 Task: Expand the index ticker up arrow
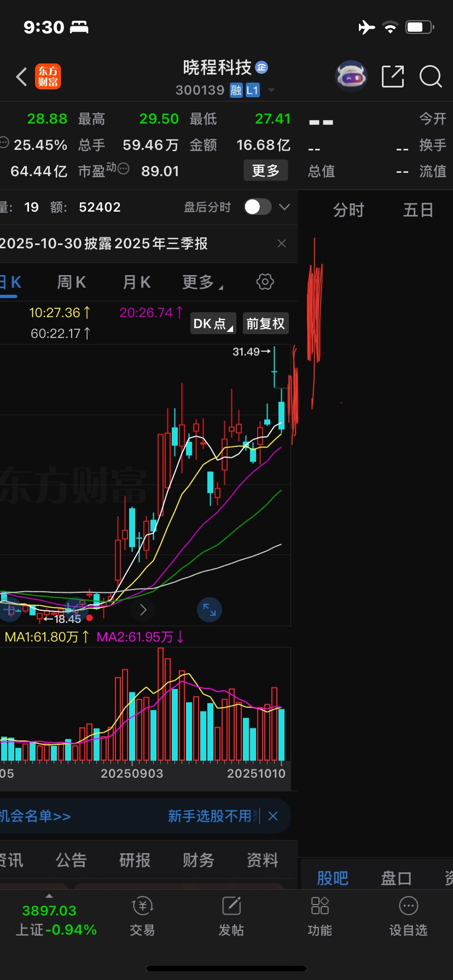tap(49, 896)
